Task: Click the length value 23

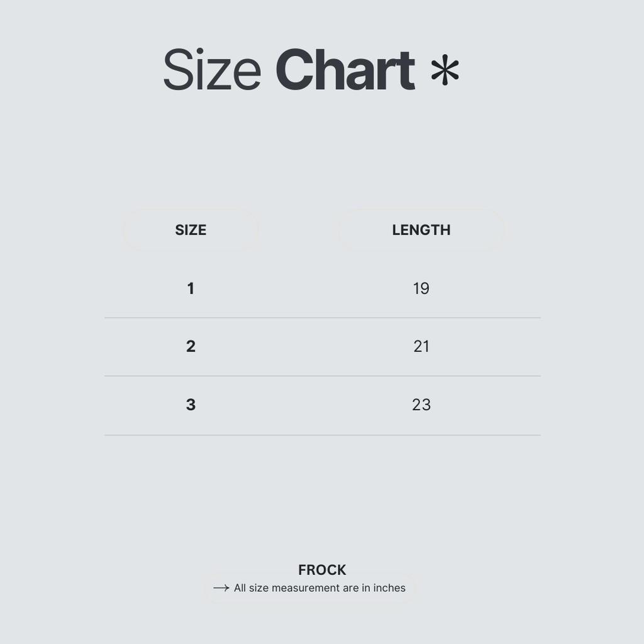Action: 421,405
